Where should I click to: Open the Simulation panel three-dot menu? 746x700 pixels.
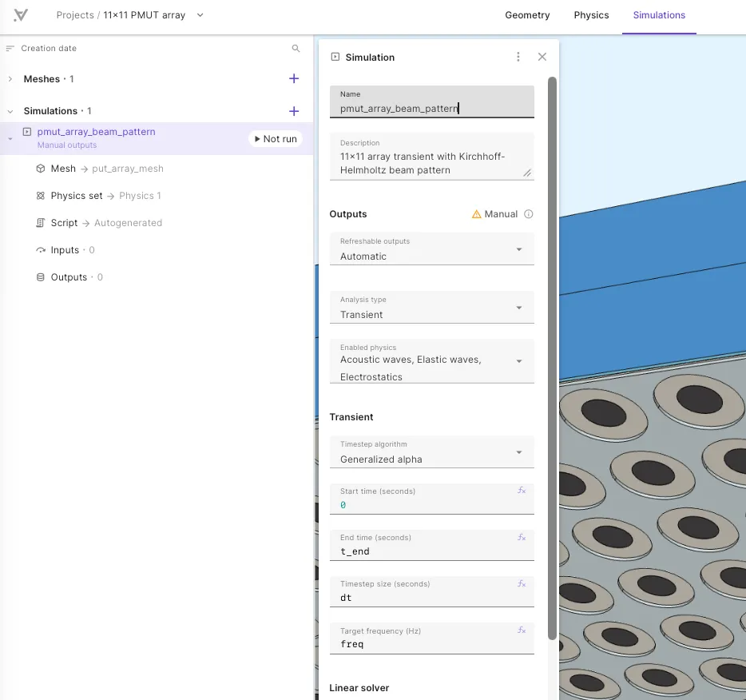[518, 57]
